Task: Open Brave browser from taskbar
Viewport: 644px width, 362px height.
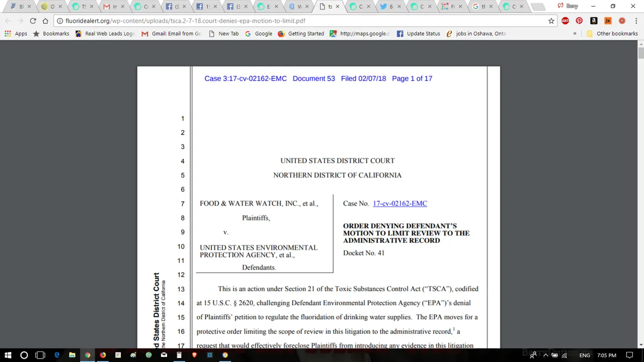Action: pos(194,355)
